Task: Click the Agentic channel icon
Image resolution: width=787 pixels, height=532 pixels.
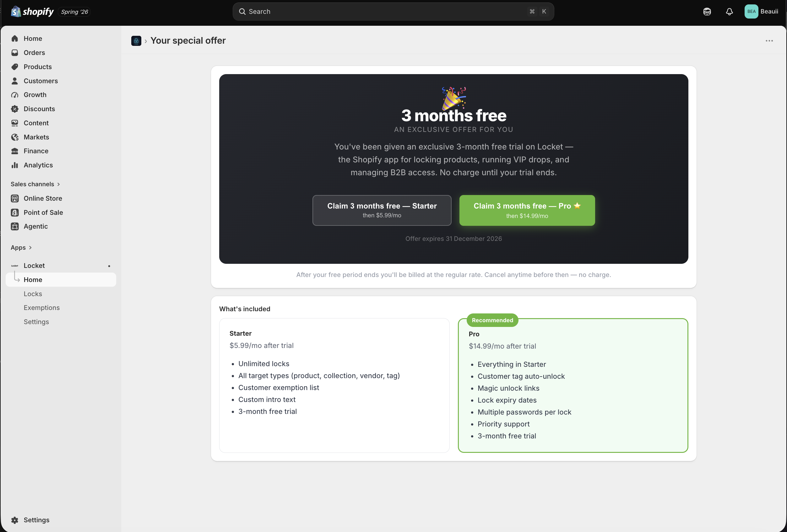Action: 14,226
